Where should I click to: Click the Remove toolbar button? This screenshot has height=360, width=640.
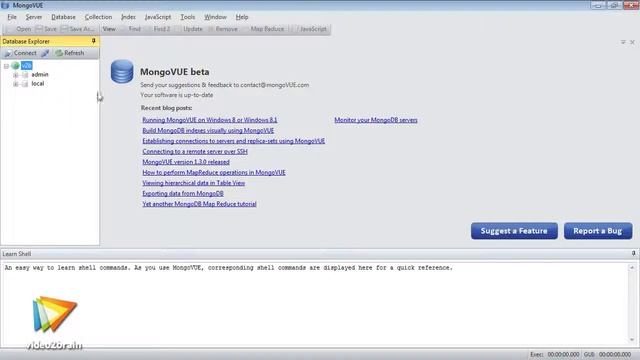pyautogui.click(x=224, y=29)
